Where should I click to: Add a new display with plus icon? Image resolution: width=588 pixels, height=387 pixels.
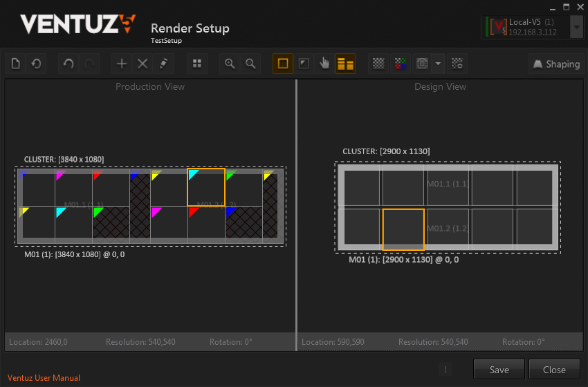pyautogui.click(x=122, y=64)
